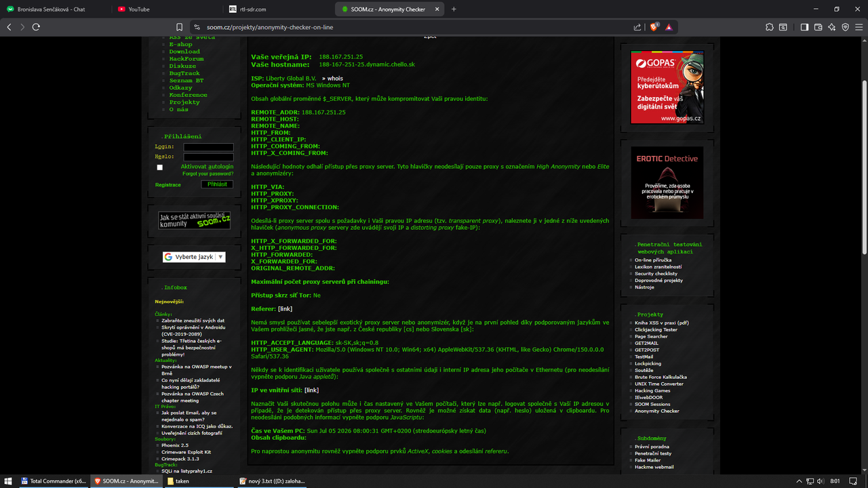Open Lexikon zranitelností link
The image size is (868, 488).
click(x=658, y=267)
